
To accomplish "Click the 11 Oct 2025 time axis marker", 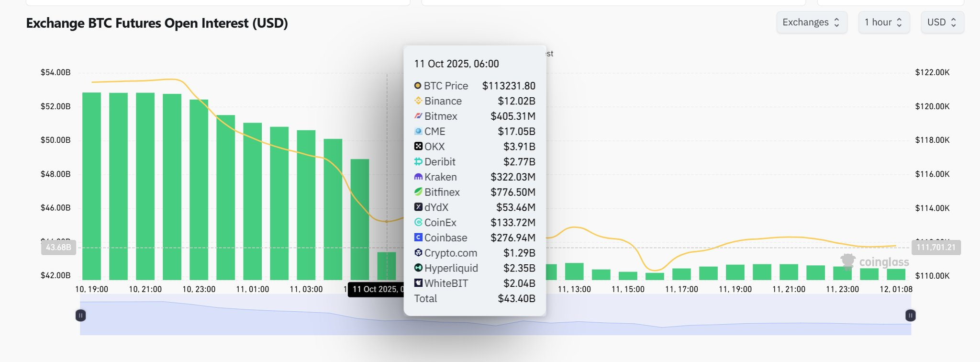I will point(377,289).
